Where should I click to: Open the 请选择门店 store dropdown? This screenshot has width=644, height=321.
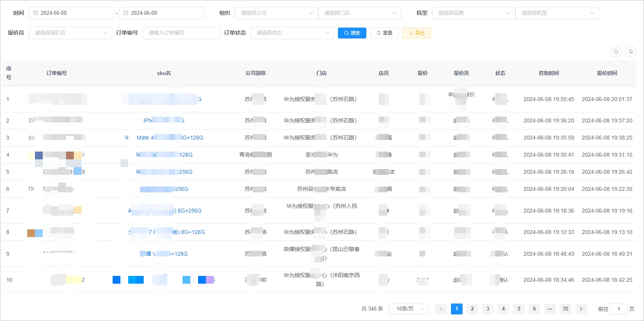click(360, 13)
